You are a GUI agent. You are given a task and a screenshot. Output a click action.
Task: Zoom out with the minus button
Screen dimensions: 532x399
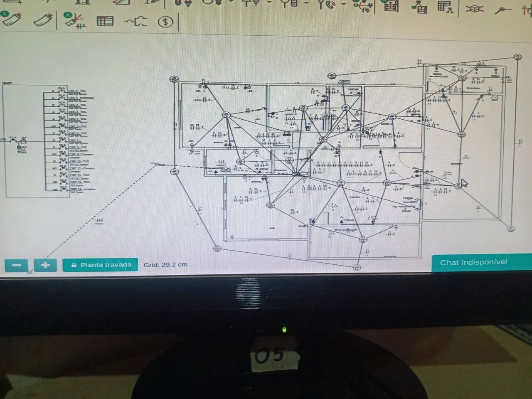point(17,265)
